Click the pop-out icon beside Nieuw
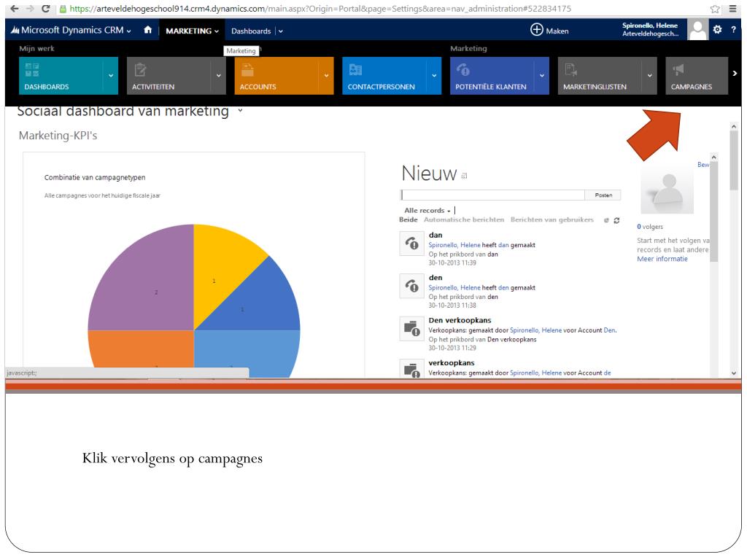 coord(464,176)
